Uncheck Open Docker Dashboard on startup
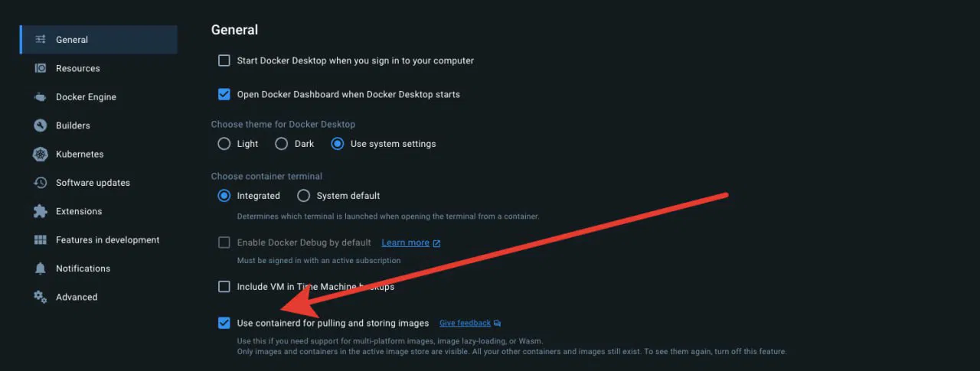 (224, 94)
